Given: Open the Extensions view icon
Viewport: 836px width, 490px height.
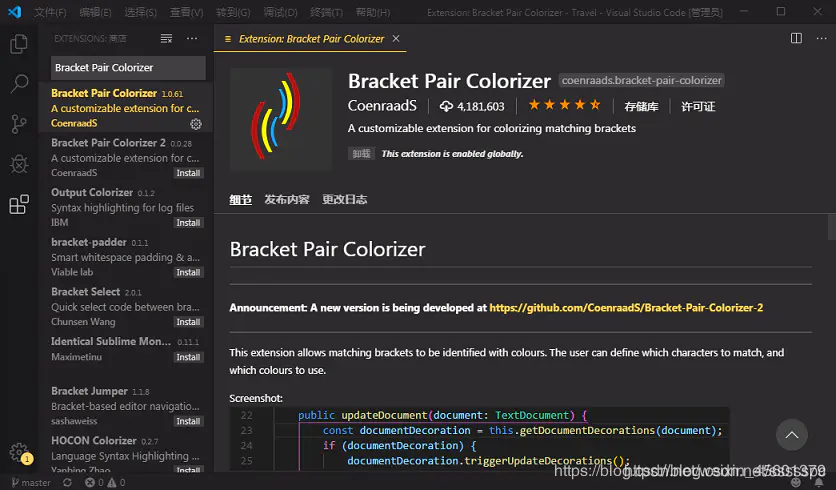Looking at the screenshot, I should coord(19,204).
